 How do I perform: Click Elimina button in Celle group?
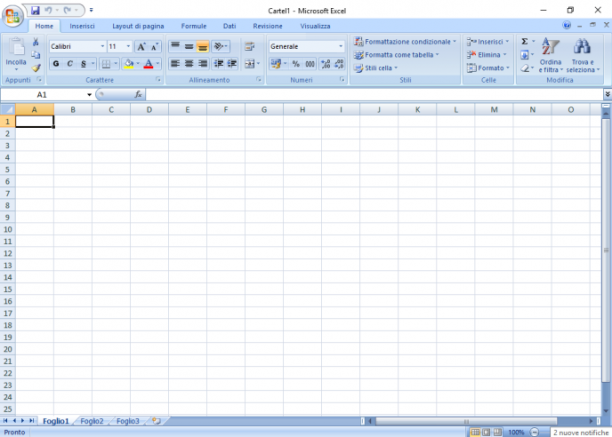click(x=486, y=55)
